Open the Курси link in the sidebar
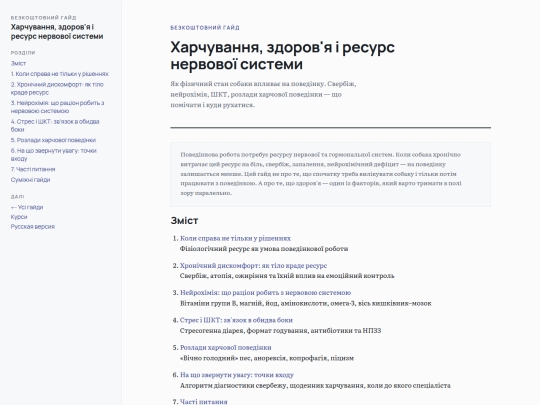 point(19,217)
